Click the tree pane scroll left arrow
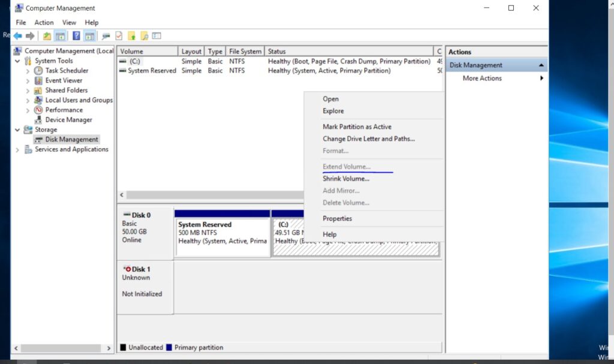Viewport: 614px width, 364px height. [x=16, y=348]
